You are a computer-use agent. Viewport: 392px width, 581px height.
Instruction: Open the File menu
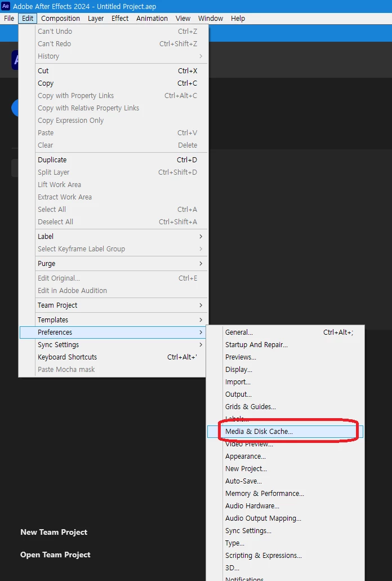click(9, 18)
